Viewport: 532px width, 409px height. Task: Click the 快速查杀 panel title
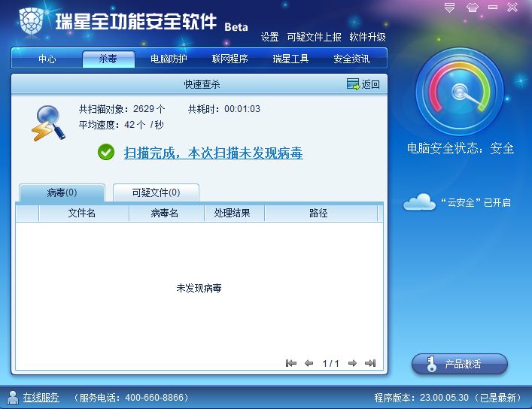202,84
